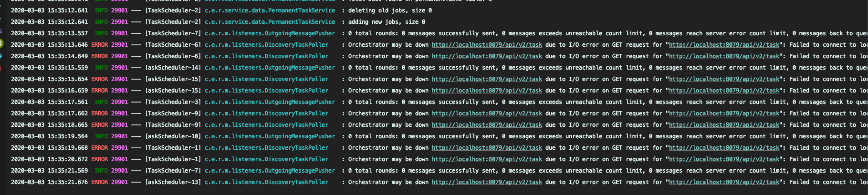Click the ERROR level label at 15:35:20.672
Viewport: 868px width, 195px height.
(100, 159)
